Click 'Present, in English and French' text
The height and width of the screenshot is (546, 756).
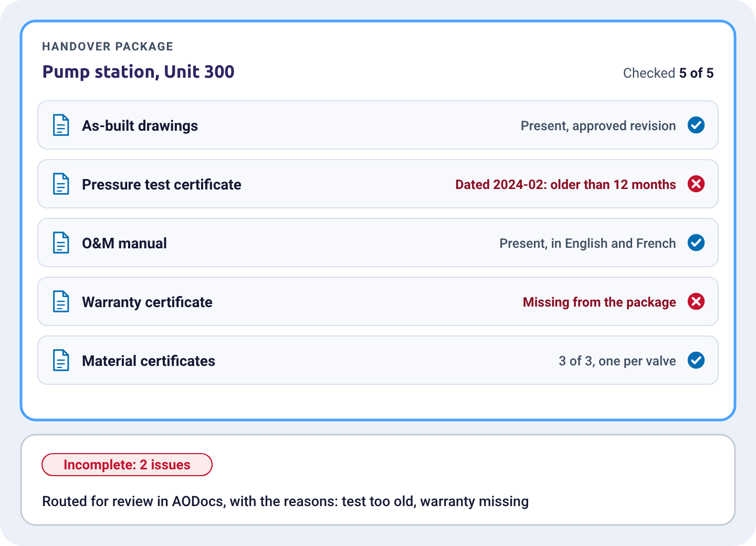click(x=587, y=244)
